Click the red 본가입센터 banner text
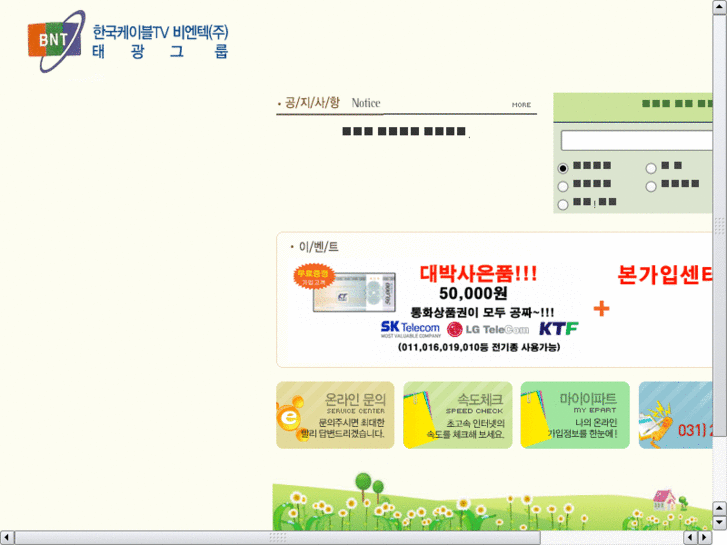This screenshot has width=727, height=545. pyautogui.click(x=664, y=275)
